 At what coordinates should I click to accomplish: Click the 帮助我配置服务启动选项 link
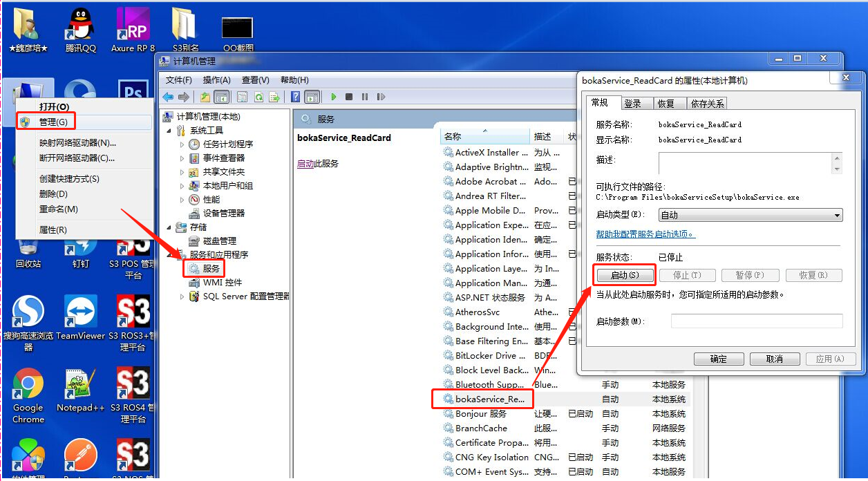645,234
